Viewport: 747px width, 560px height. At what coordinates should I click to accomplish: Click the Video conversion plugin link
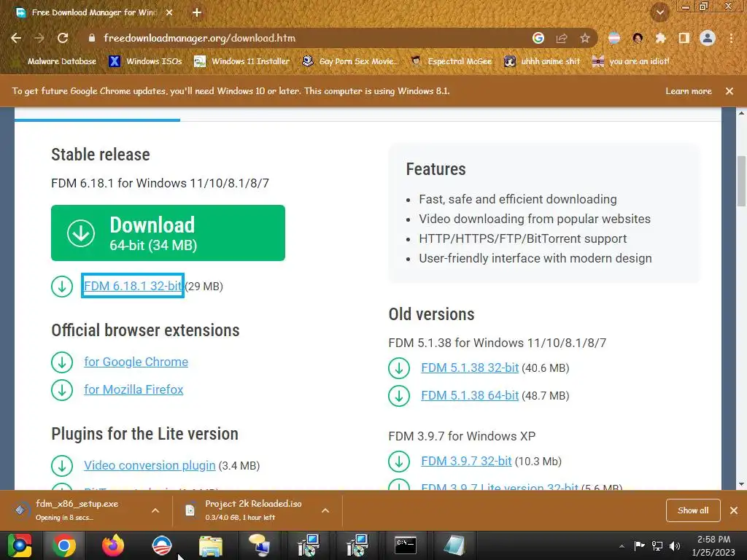pyautogui.click(x=150, y=465)
